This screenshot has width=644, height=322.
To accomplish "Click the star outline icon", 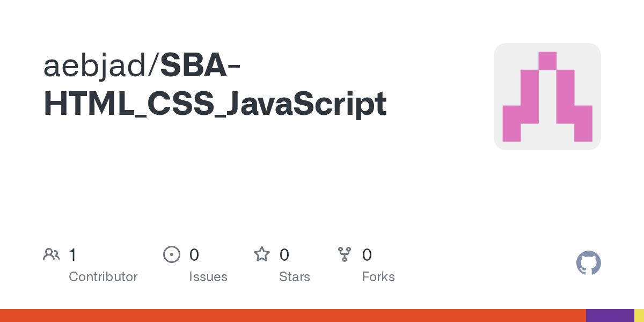I will pyautogui.click(x=262, y=254).
